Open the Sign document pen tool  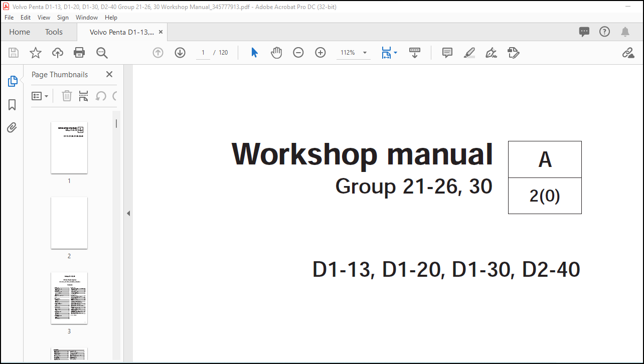pos(492,53)
